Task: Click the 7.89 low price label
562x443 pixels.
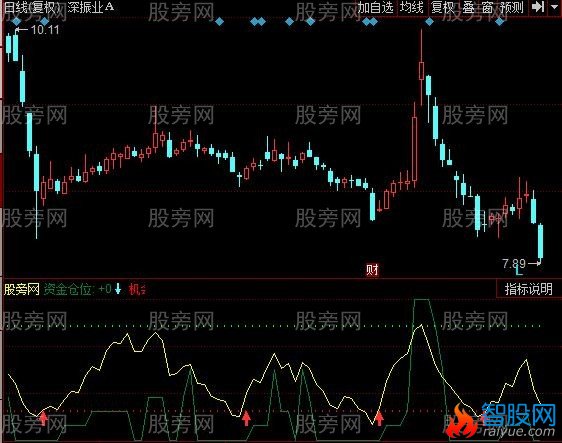Action: (x=514, y=264)
